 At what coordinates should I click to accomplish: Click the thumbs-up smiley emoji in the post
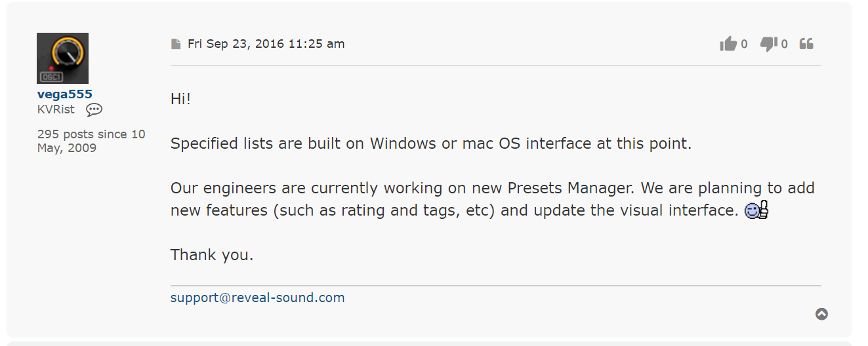point(756,210)
